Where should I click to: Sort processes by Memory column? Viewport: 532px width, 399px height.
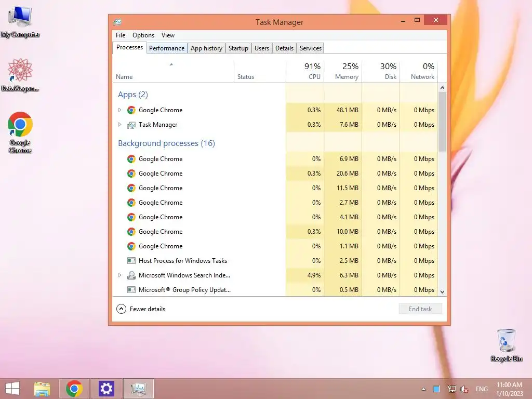(x=343, y=72)
